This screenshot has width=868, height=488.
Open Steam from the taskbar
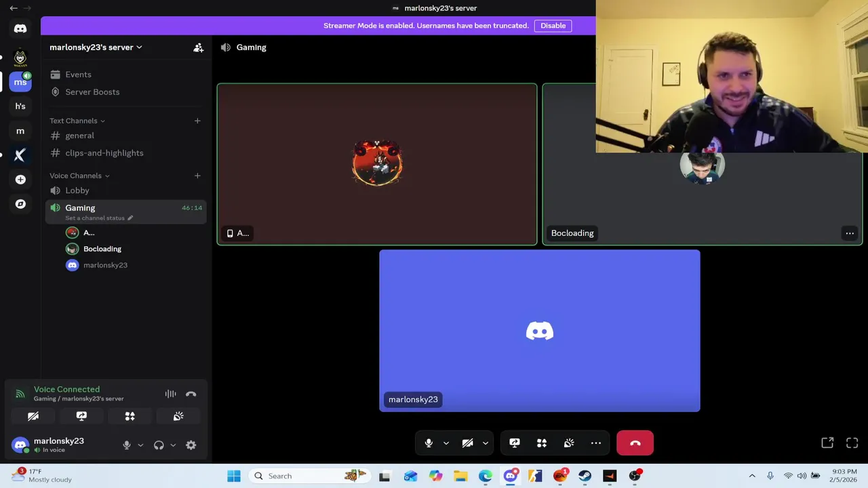(585, 476)
